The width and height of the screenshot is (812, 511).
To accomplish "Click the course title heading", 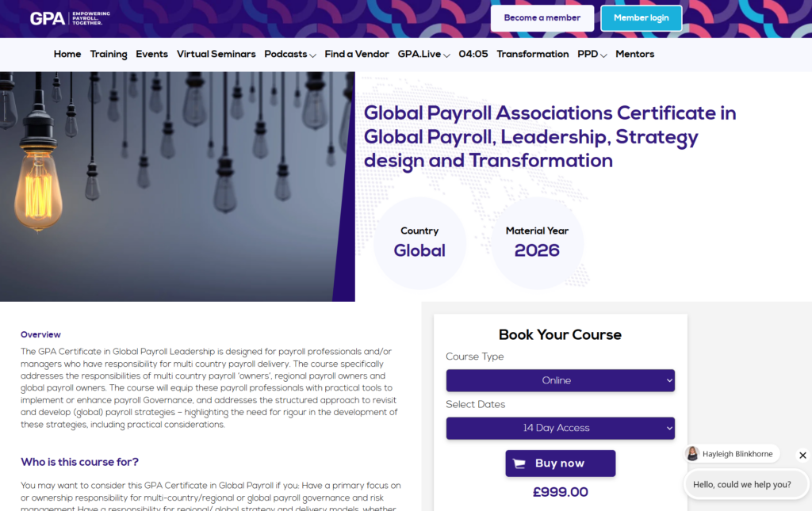I will (550, 137).
